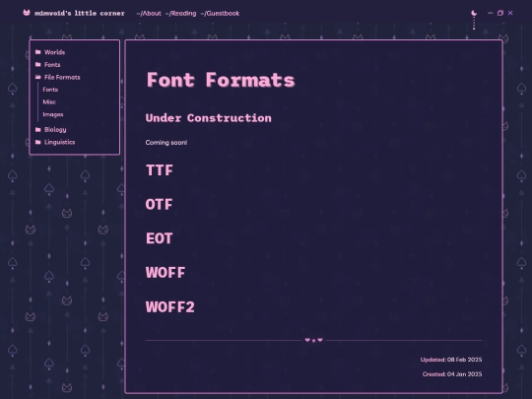Click the Updated: 08 Feb 2025 text

coord(451,360)
